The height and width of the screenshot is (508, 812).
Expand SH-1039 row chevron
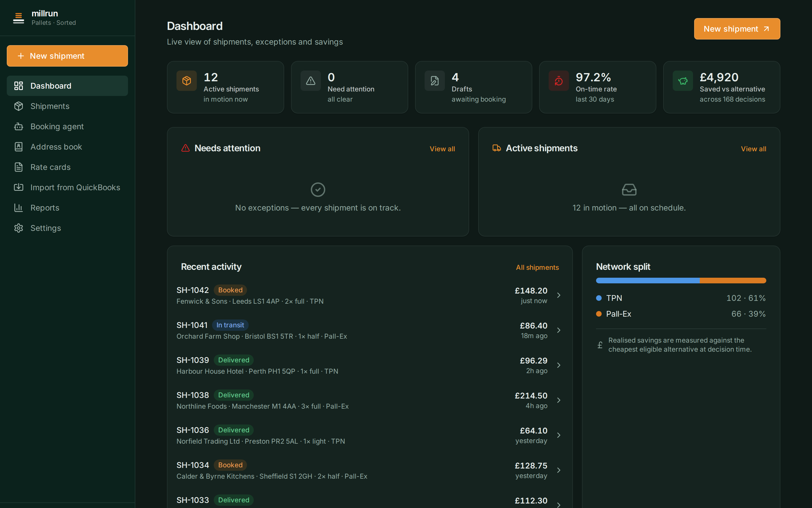559,365
